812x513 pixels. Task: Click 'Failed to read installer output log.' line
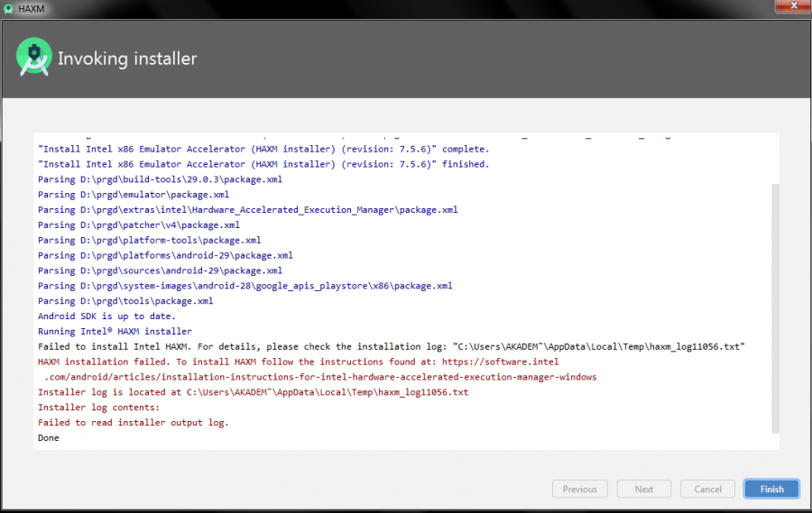pos(134,423)
